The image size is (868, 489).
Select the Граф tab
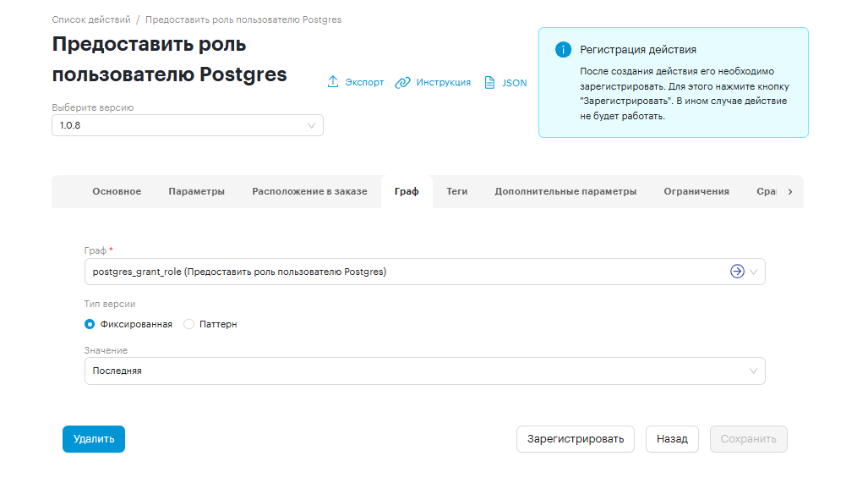click(x=407, y=191)
